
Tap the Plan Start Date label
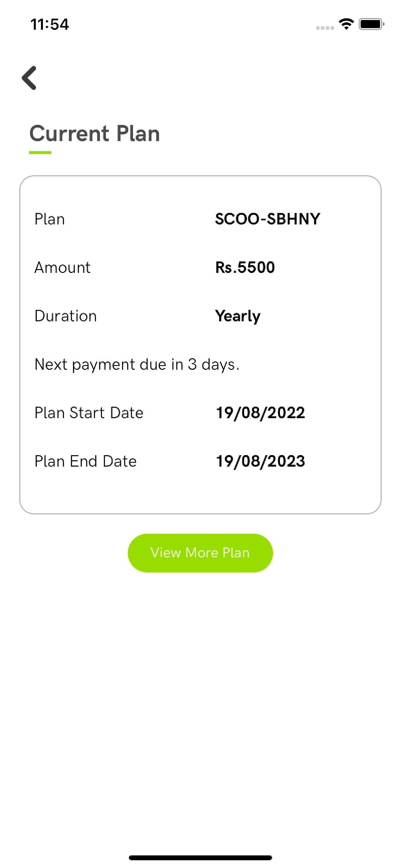tap(89, 413)
